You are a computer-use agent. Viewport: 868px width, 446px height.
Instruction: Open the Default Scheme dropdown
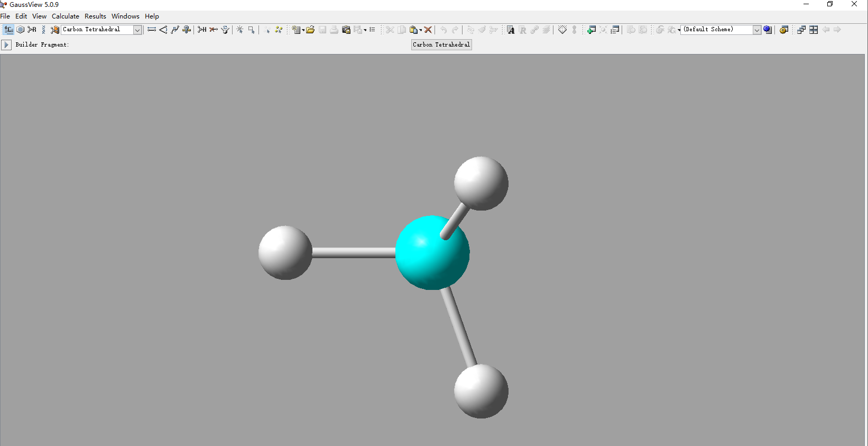[x=756, y=30]
